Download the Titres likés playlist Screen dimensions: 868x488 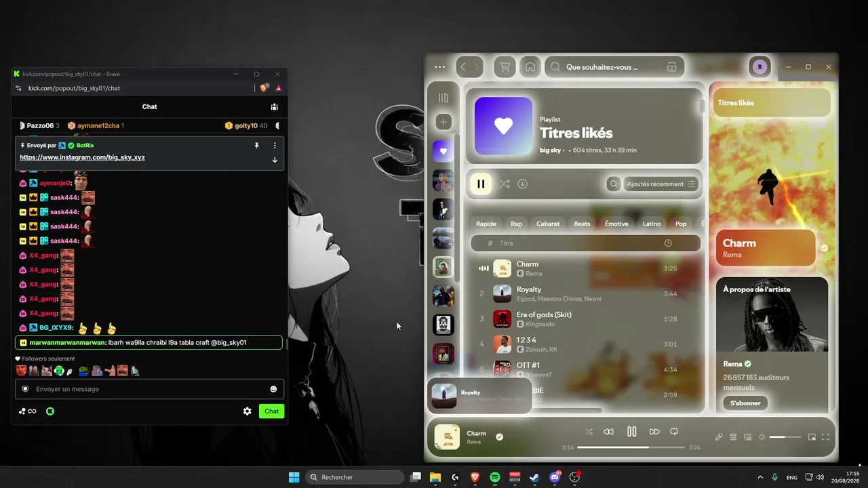[x=523, y=184]
